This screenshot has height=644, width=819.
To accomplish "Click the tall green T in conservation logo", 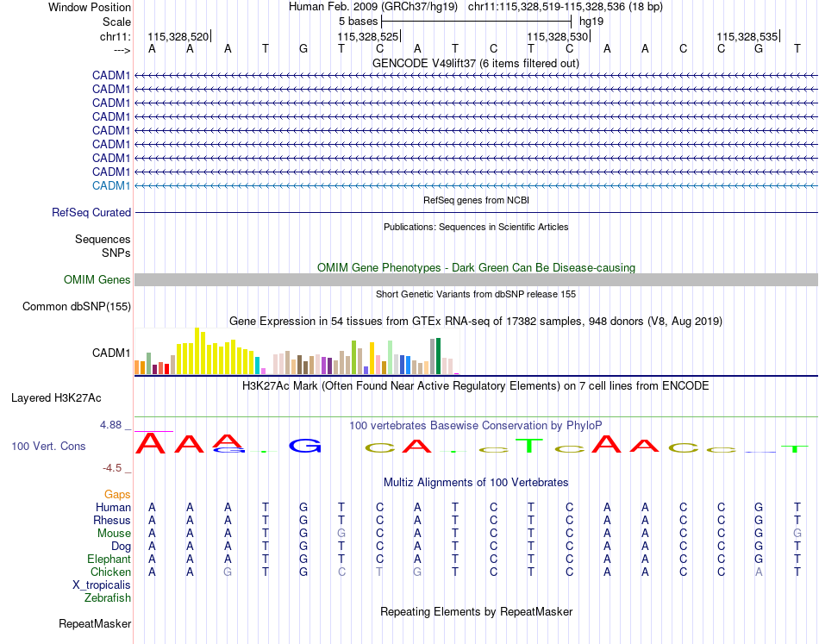I will coord(530,445).
